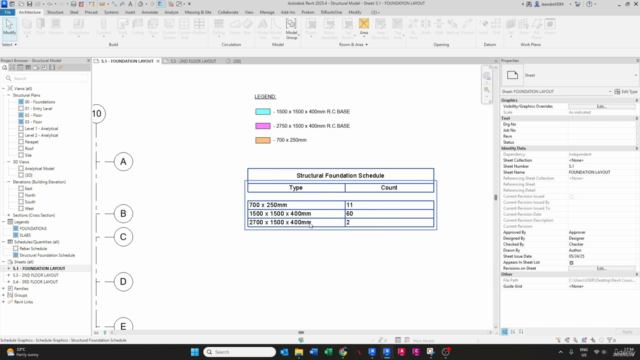The image size is (640, 360).
Task: Select the Mullion tool
Action: click(x=199, y=27)
